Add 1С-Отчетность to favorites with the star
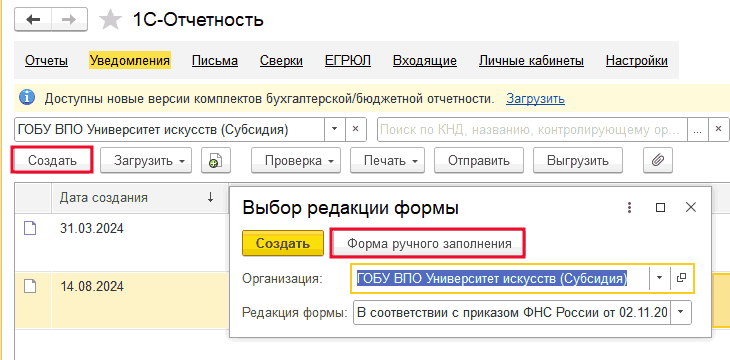730x360 pixels. [x=111, y=20]
